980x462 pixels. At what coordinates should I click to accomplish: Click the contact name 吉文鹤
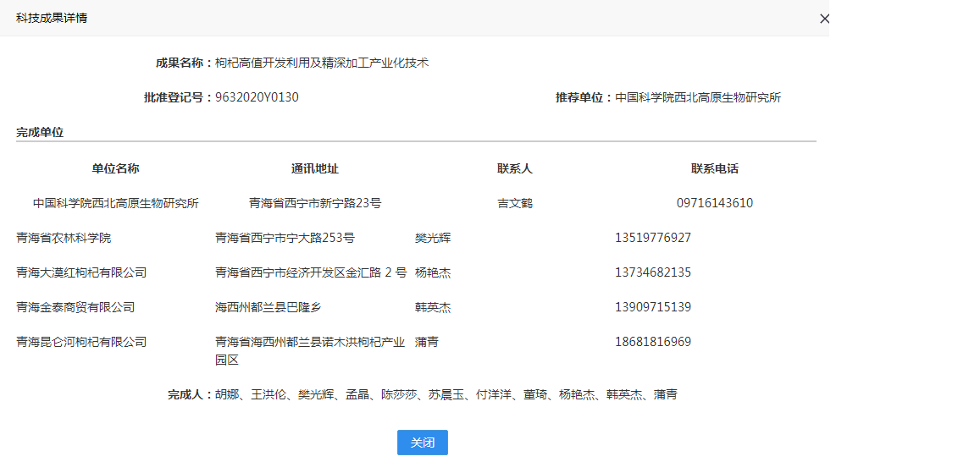point(515,203)
